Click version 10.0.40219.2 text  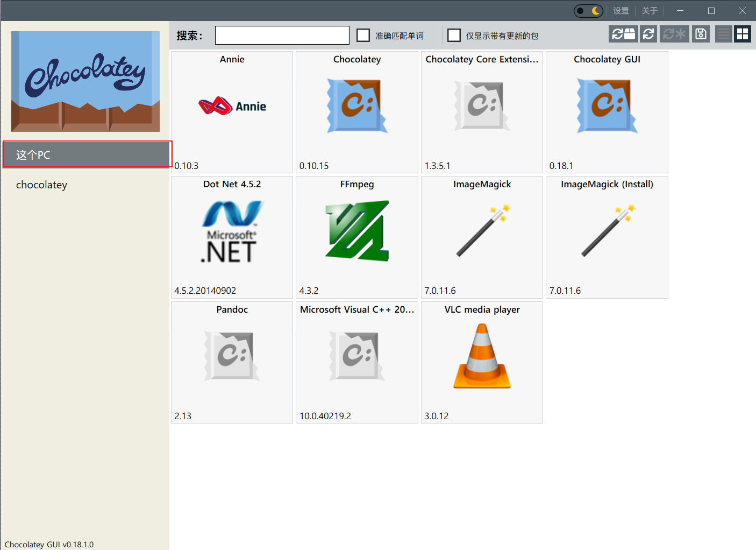[325, 416]
